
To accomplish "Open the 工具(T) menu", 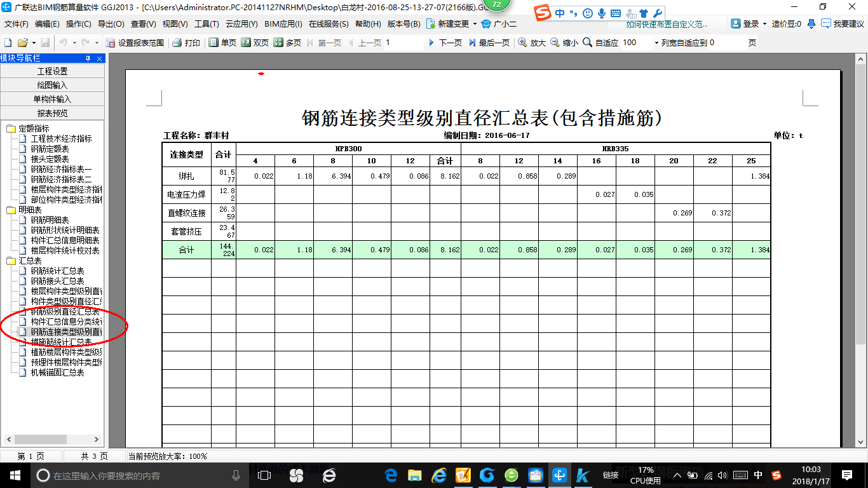I will tap(207, 24).
